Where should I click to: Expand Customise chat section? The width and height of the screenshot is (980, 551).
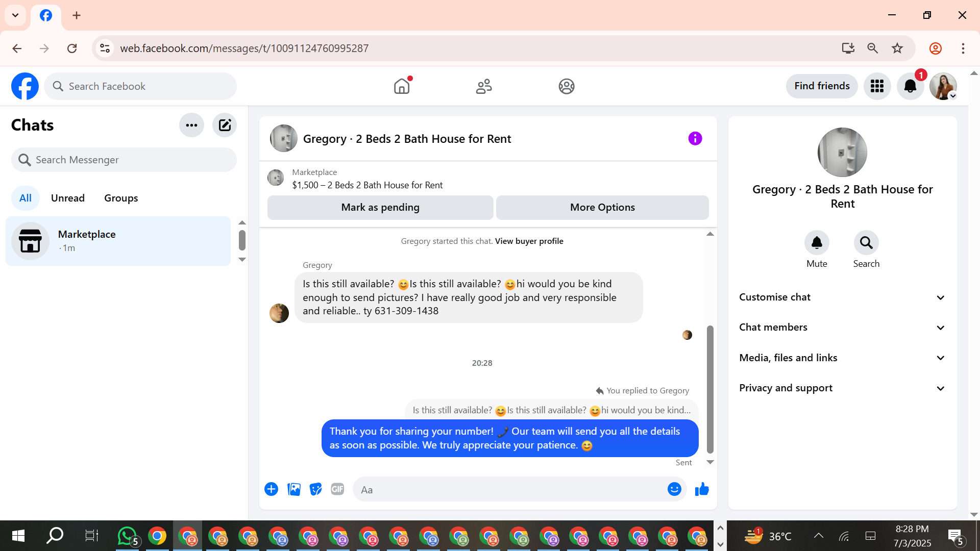[842, 297]
